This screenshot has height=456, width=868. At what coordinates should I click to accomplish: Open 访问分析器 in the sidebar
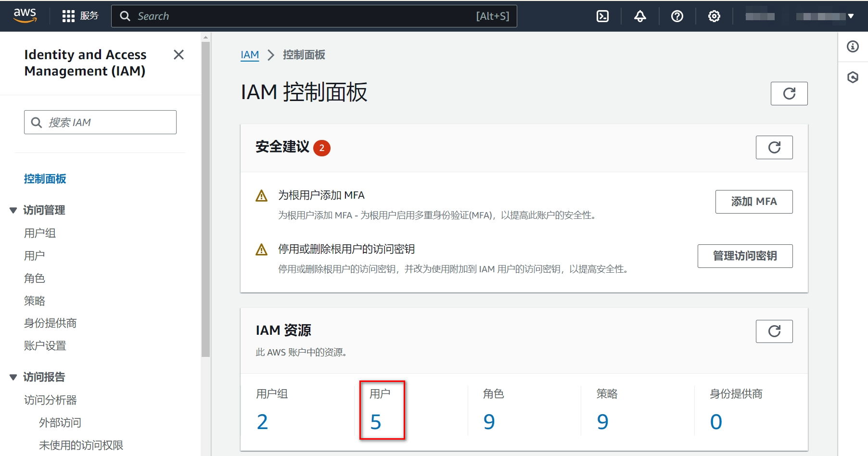click(51, 400)
